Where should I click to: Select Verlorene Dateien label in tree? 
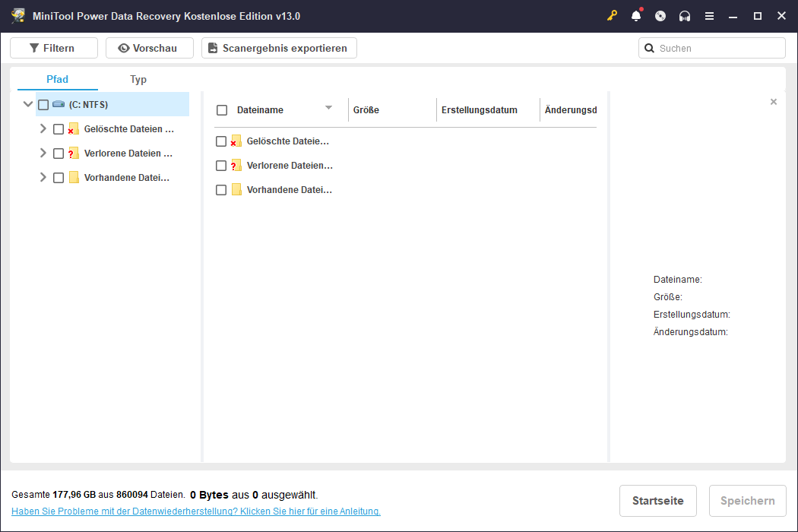pos(128,154)
